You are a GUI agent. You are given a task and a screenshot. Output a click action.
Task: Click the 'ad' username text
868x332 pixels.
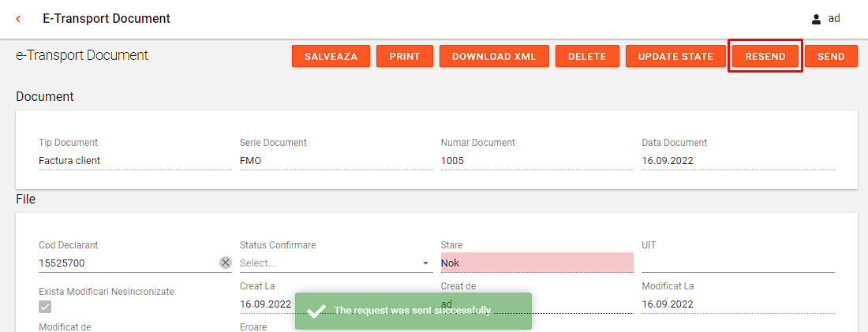(834, 18)
